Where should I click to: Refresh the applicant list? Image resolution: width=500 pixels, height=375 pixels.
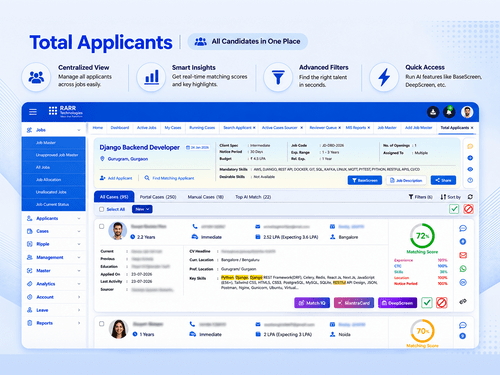coord(470,197)
